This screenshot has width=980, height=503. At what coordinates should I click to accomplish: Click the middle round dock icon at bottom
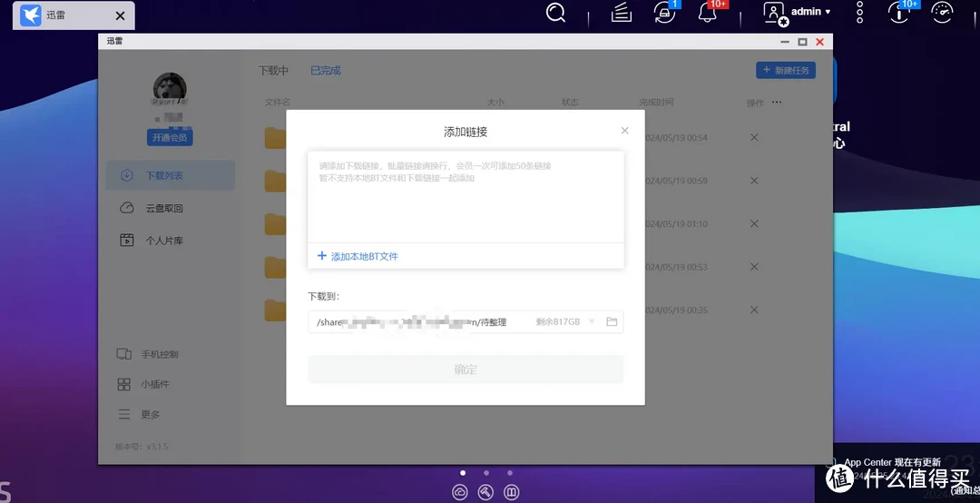tap(485, 492)
